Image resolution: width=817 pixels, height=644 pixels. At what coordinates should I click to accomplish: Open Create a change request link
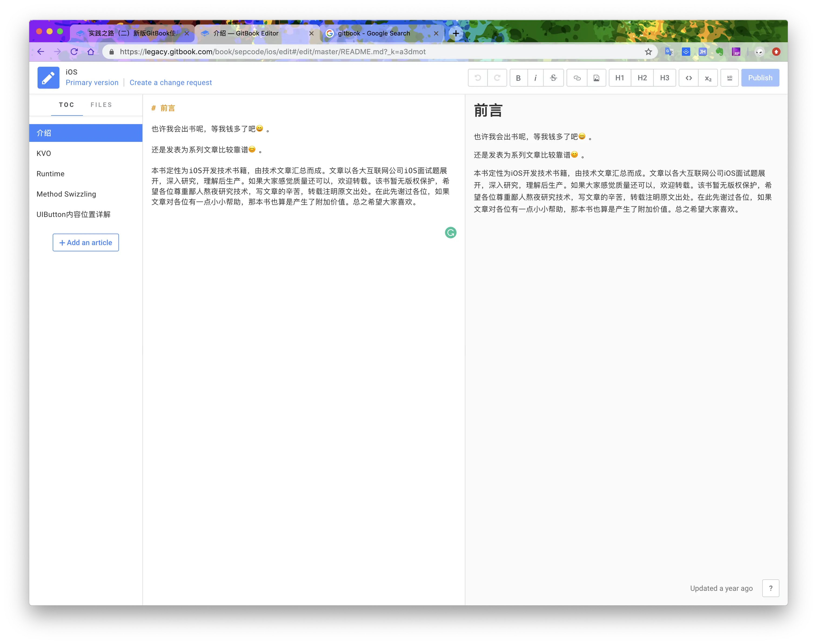click(x=170, y=83)
